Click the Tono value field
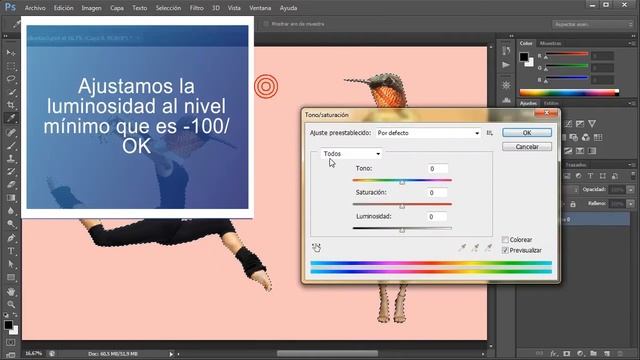 tap(437, 169)
